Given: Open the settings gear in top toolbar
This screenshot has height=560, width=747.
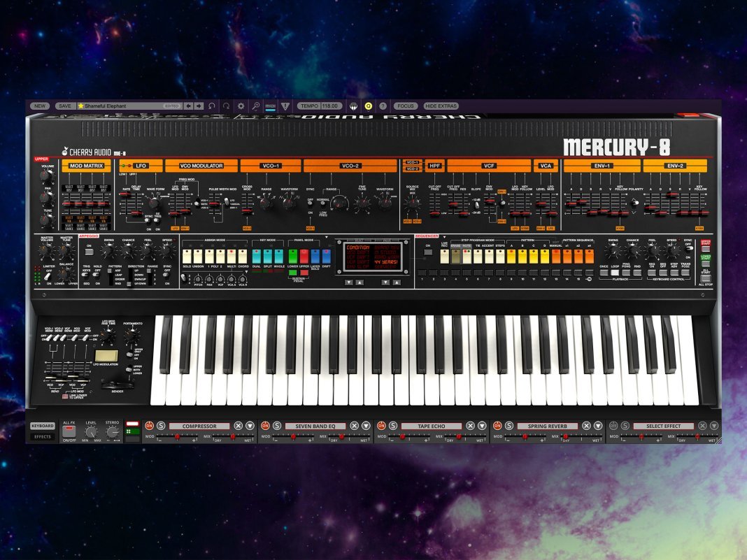Looking at the screenshot, I should point(241,106).
